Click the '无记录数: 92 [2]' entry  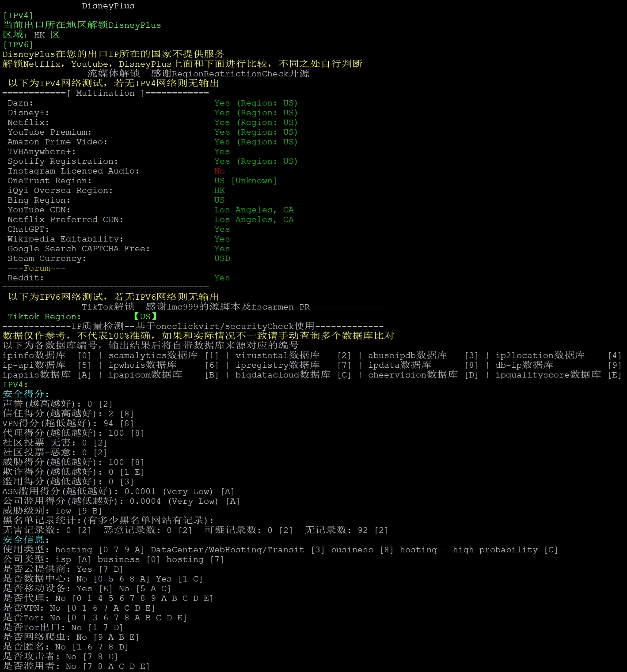[346, 530]
